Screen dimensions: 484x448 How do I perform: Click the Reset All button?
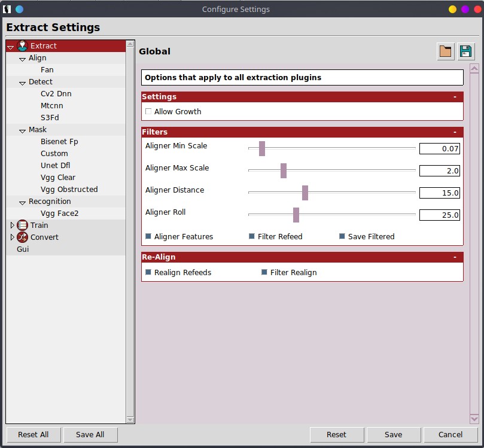click(x=34, y=434)
